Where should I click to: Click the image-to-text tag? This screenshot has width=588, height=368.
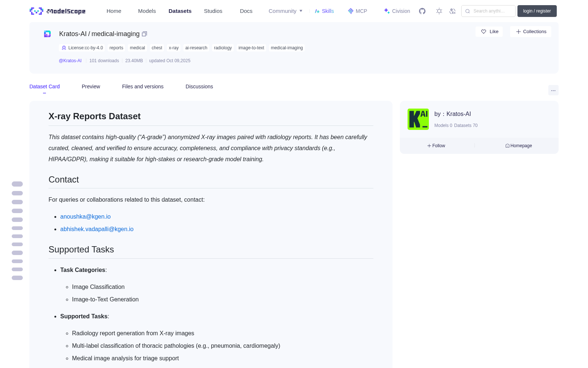[x=251, y=48]
